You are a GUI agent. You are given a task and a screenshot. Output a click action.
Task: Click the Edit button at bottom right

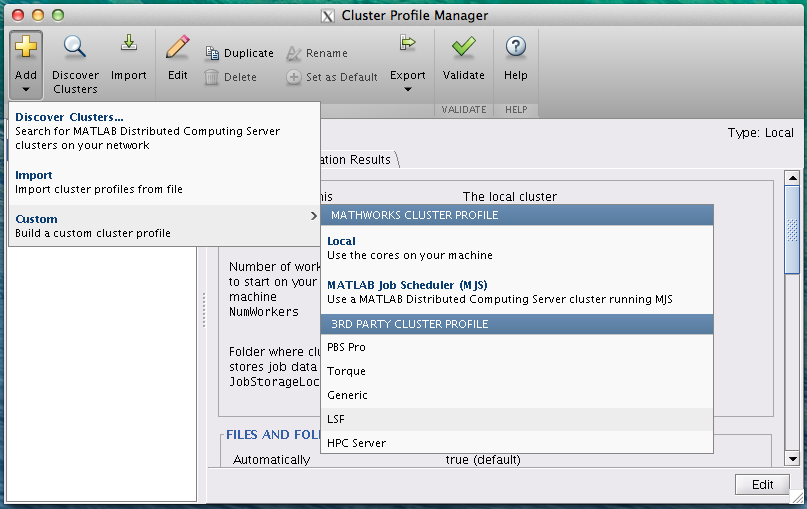point(762,485)
